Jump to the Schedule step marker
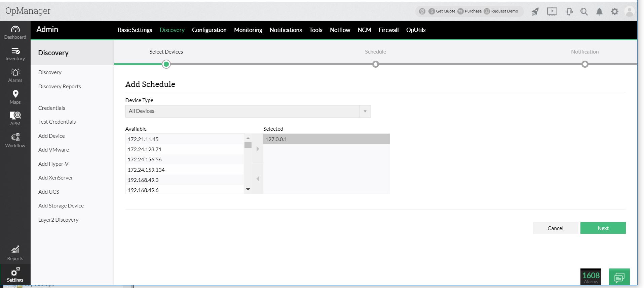This screenshot has height=288, width=644. coord(376,64)
